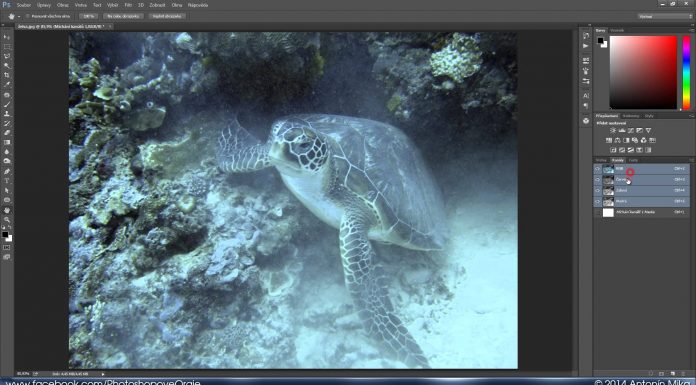The width and height of the screenshot is (696, 385).
Task: Select the Crop tool
Action: click(7, 75)
